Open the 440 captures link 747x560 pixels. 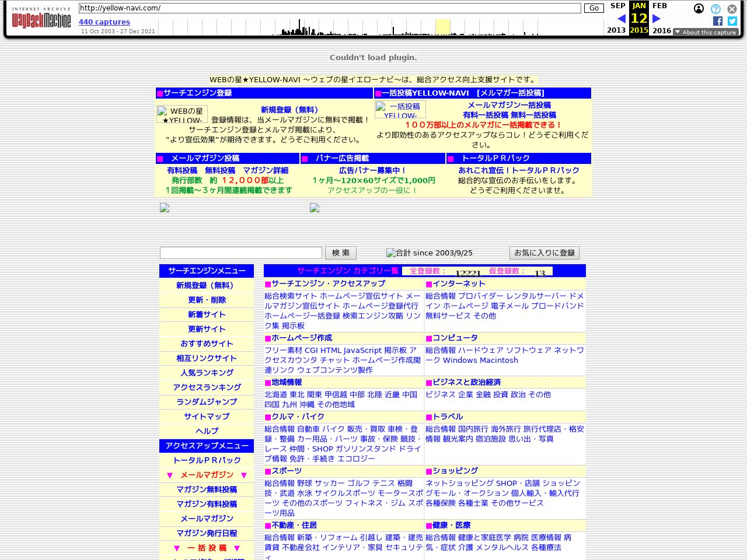[104, 22]
